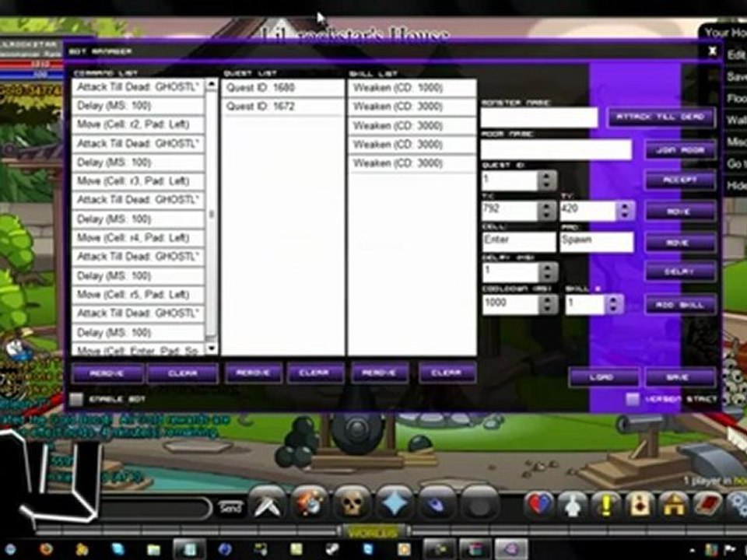Activate the skull skill icon
The width and height of the screenshot is (747, 560).
[x=352, y=505]
